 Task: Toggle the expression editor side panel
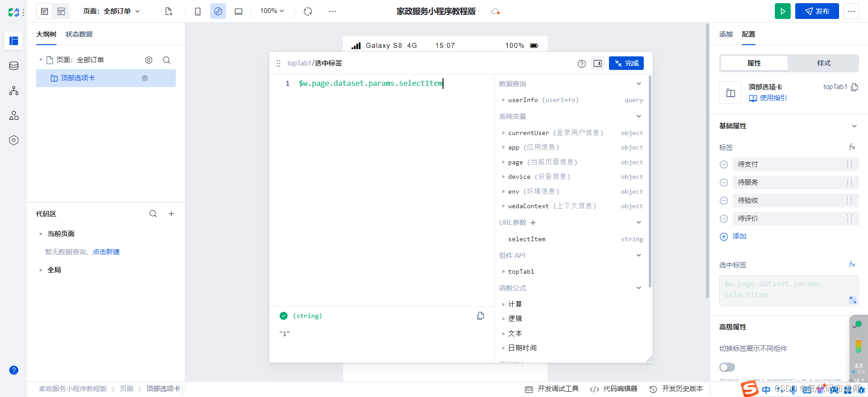(x=598, y=63)
